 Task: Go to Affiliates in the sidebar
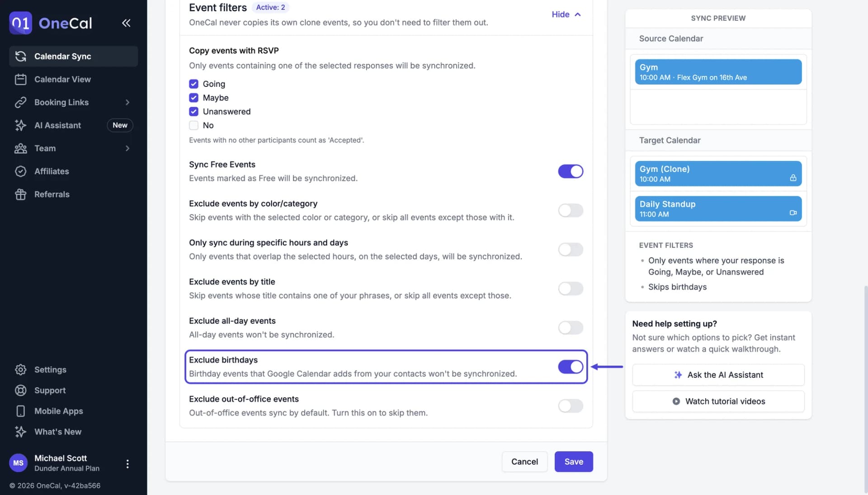tap(73, 171)
